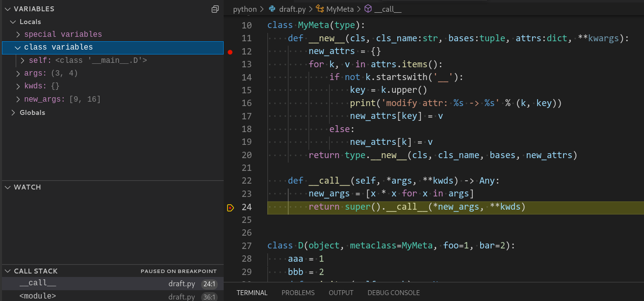The width and height of the screenshot is (644, 301).
Task: Click the __call__ method cube icon in breadcrumb
Action: click(368, 9)
